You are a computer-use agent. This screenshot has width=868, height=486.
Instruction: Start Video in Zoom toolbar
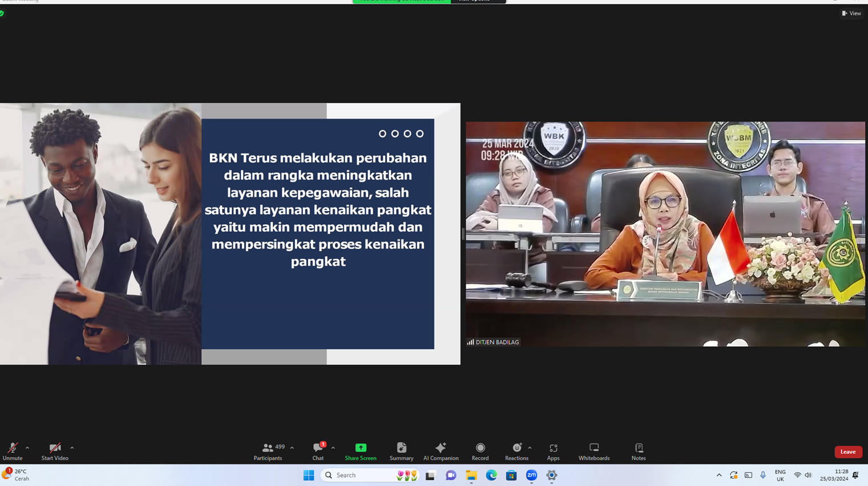[55, 451]
